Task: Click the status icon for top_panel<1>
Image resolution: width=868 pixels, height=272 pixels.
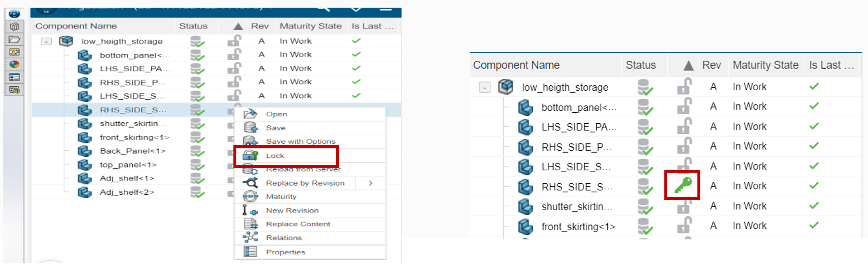Action: click(x=197, y=165)
